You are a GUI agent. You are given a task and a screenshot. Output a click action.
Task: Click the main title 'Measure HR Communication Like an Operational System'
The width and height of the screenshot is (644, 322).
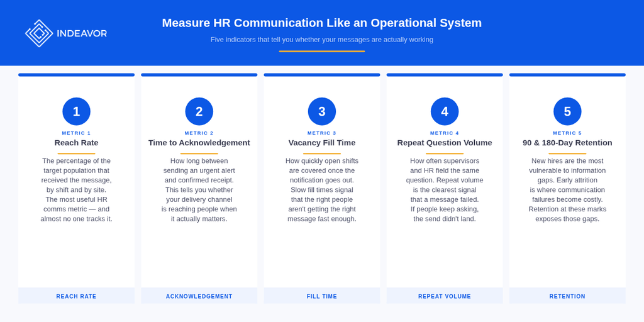[322, 23]
